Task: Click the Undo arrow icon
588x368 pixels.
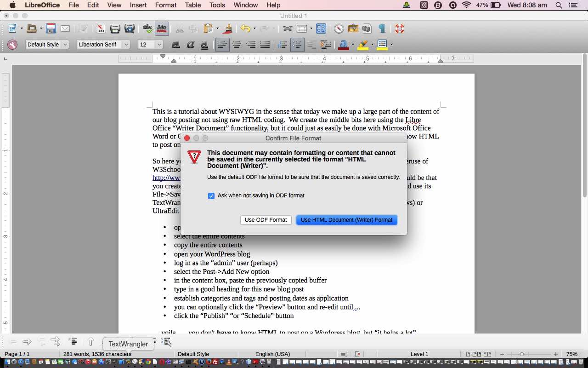Action: coord(245,29)
